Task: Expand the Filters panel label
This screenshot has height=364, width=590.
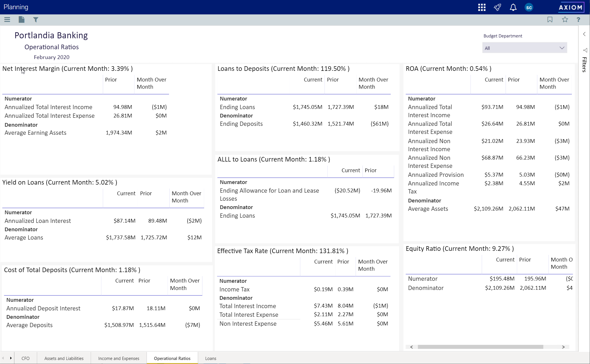Action: [584, 64]
